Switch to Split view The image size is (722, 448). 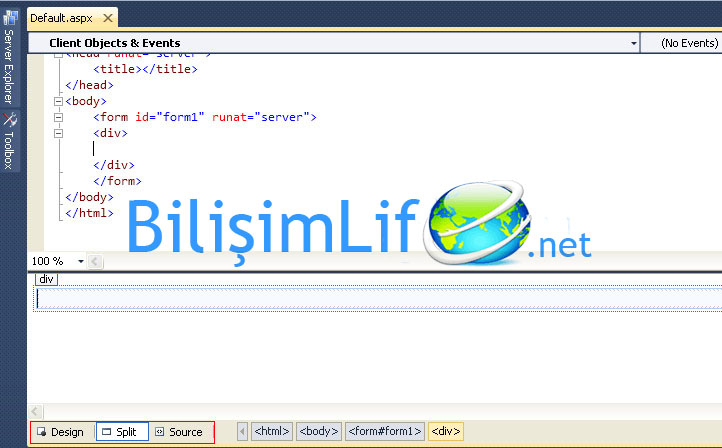pyautogui.click(x=122, y=432)
